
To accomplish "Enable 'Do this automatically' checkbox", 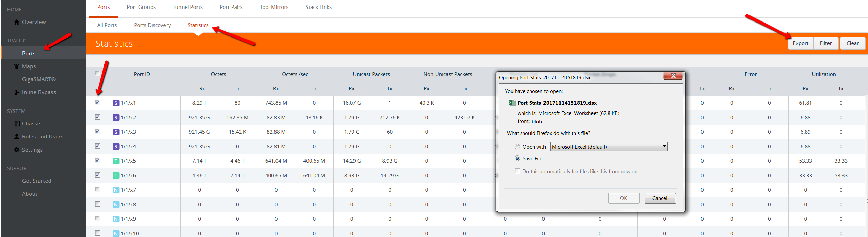I will point(517,171).
